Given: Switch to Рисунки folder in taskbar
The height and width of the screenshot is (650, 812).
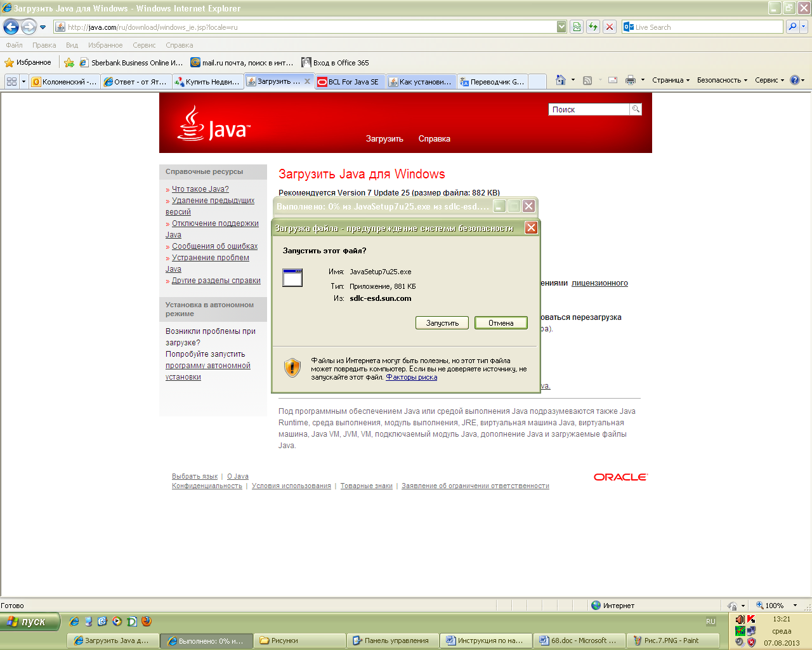Looking at the screenshot, I should (299, 640).
